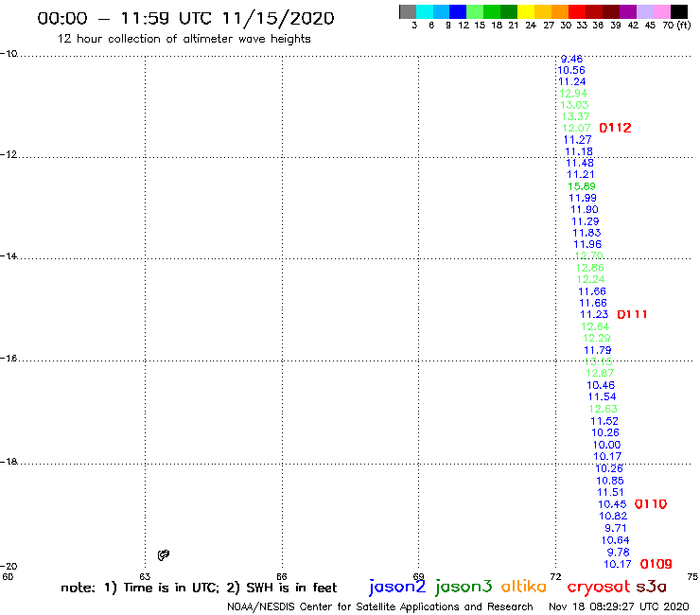700x615 pixels.
Task: Click the wave height value 12.94
Action: tap(573, 94)
